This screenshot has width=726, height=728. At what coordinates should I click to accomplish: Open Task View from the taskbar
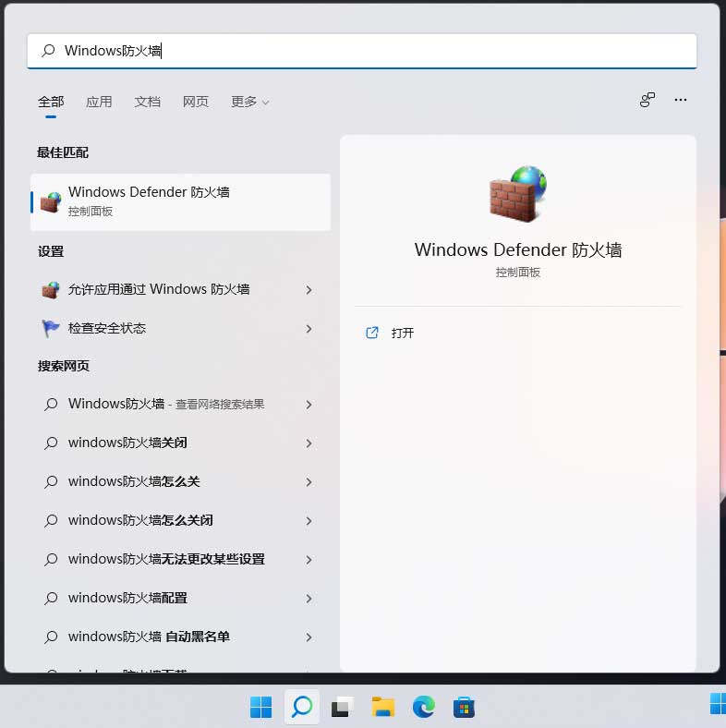point(342,708)
